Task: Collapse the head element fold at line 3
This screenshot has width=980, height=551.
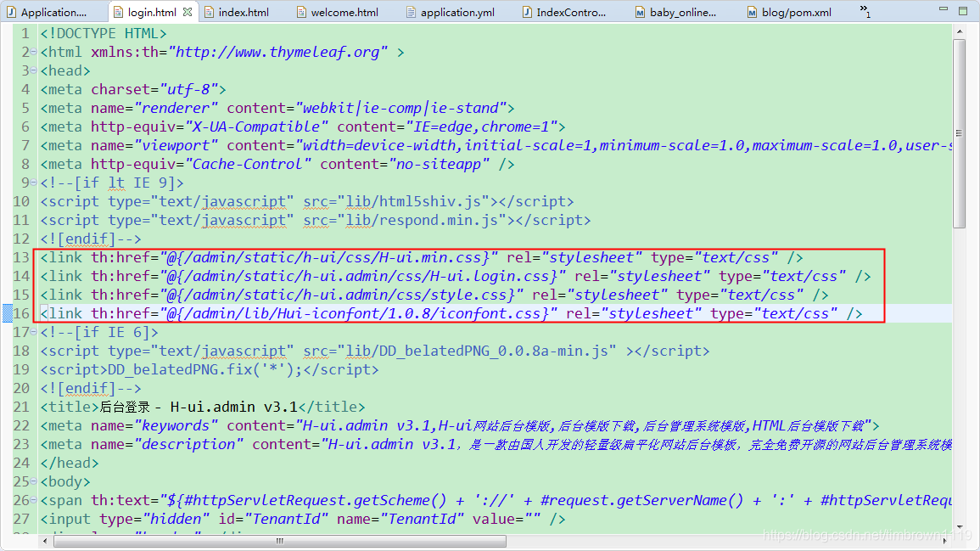Action: tap(34, 70)
